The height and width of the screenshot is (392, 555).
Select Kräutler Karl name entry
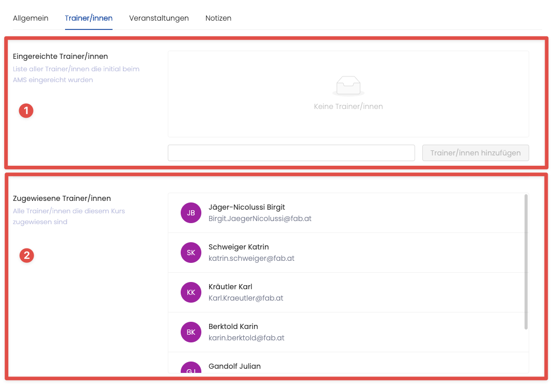(230, 287)
